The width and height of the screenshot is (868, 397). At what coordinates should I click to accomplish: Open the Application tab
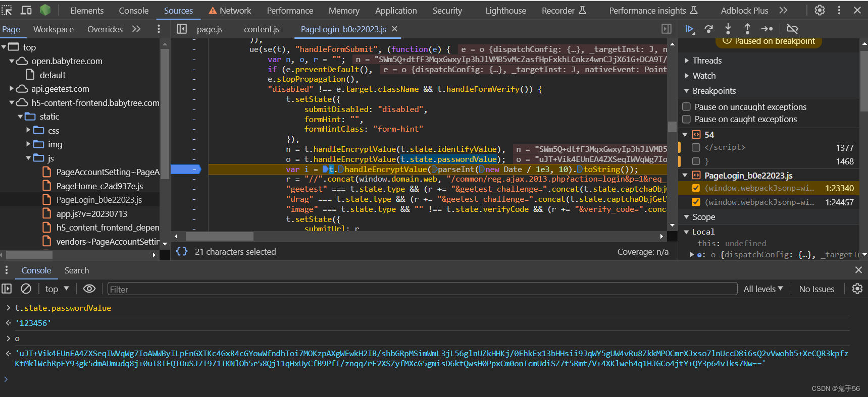pyautogui.click(x=396, y=11)
